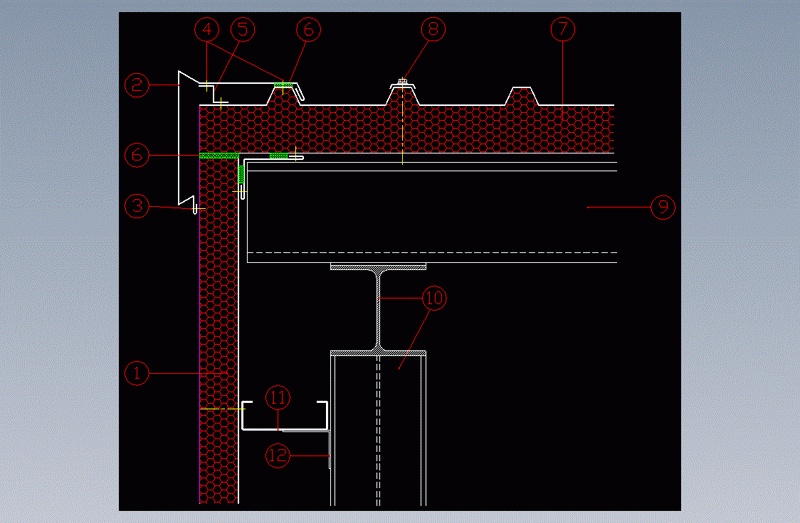Click the roof fastener bolt head
The height and width of the screenshot is (523, 800).
coord(401,81)
